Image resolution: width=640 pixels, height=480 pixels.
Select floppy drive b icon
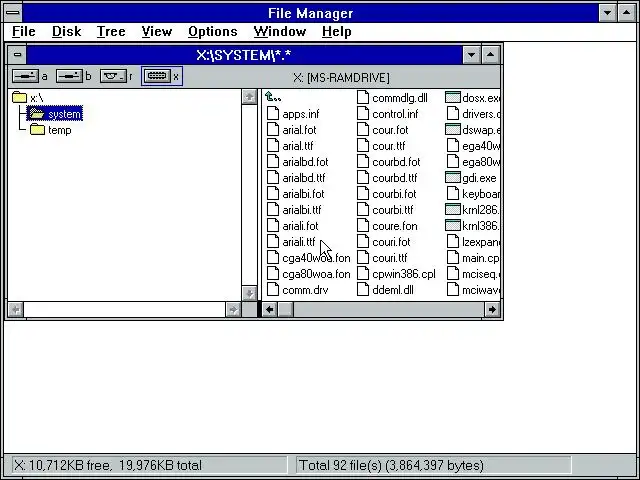point(69,76)
